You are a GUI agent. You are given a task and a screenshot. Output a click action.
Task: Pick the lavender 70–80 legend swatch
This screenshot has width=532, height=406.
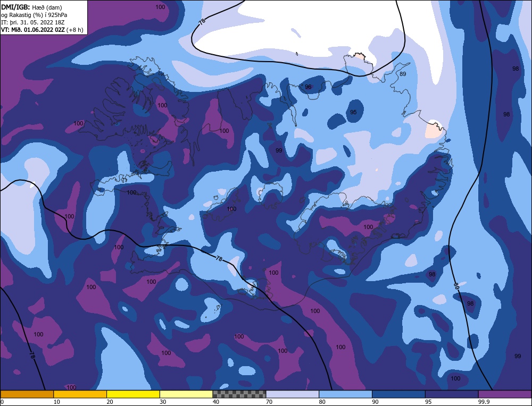click(x=293, y=394)
